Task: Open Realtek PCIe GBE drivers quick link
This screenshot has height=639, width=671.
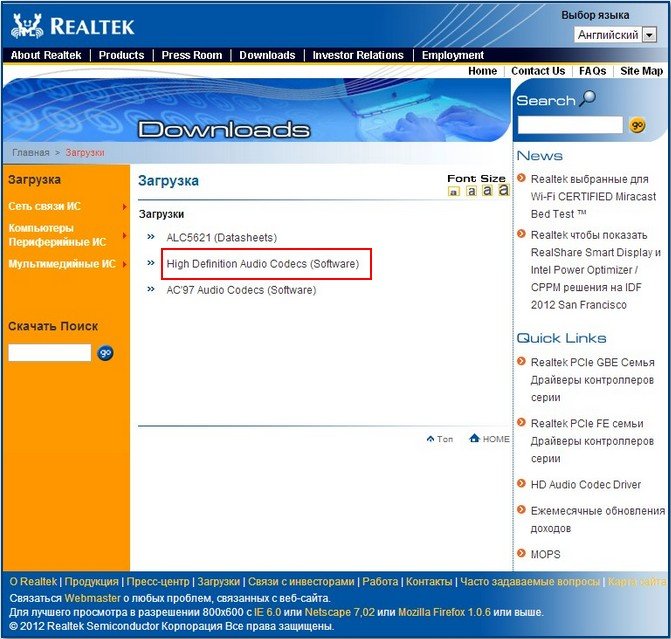Action: [593, 380]
